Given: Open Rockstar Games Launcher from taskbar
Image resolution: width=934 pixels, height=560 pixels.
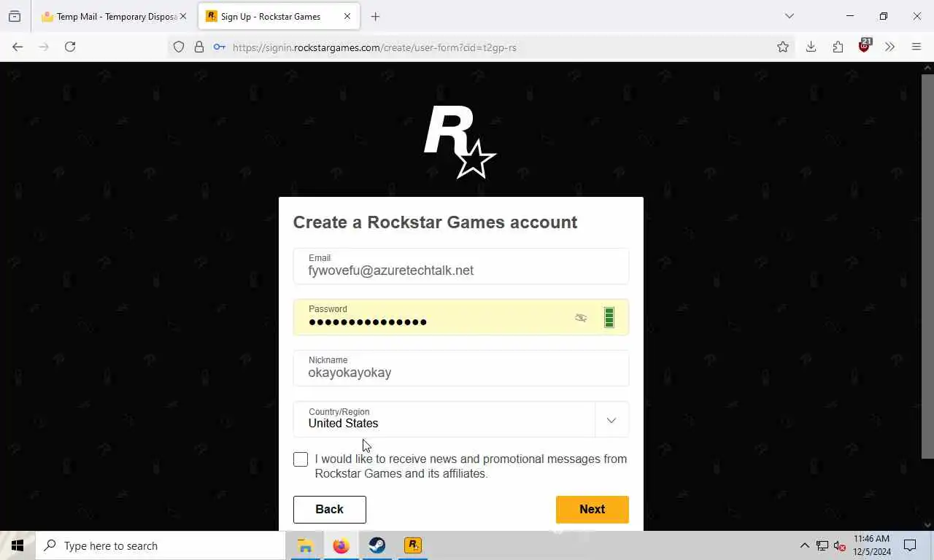Looking at the screenshot, I should click(x=413, y=545).
